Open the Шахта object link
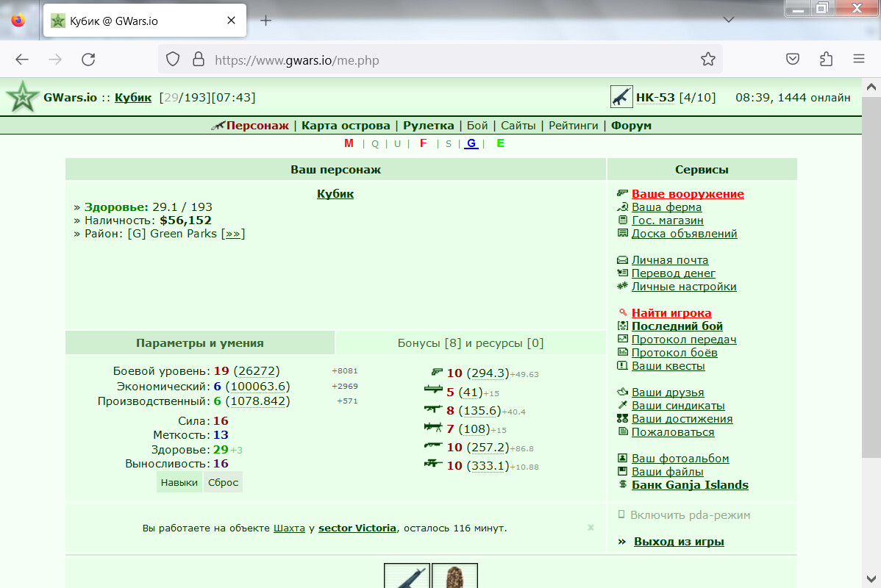 pyautogui.click(x=289, y=528)
